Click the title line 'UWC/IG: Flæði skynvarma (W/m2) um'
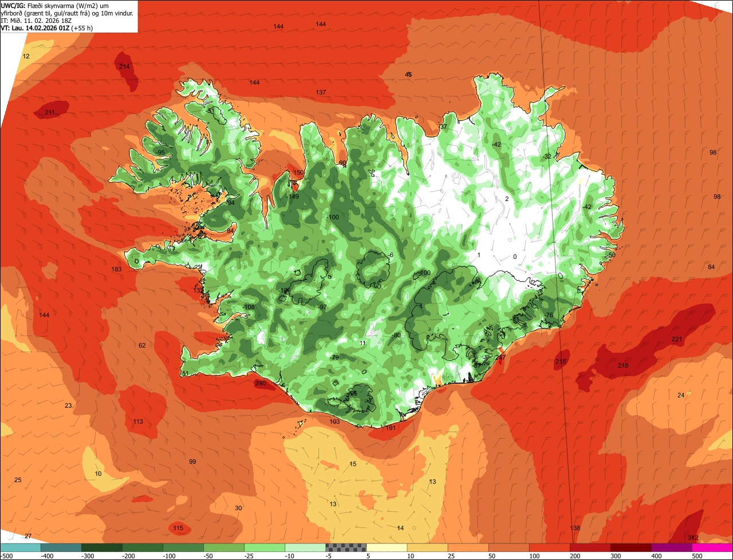733x560 pixels. (55, 5)
